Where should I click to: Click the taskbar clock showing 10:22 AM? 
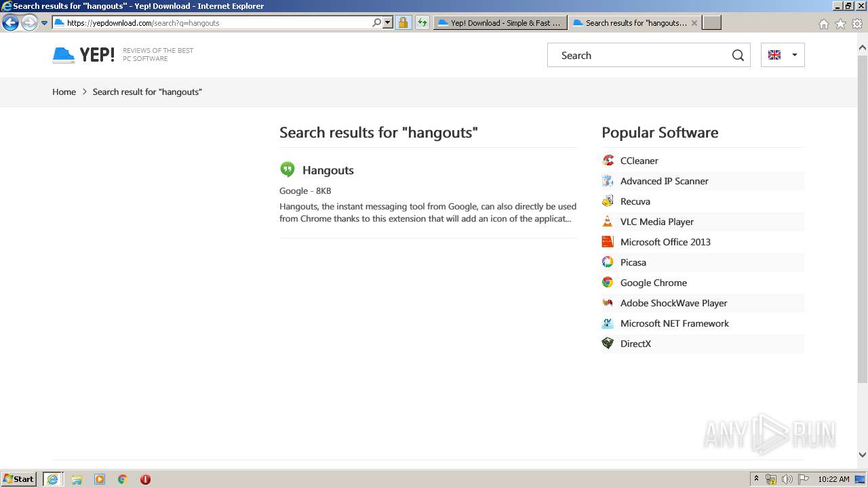[833, 479]
